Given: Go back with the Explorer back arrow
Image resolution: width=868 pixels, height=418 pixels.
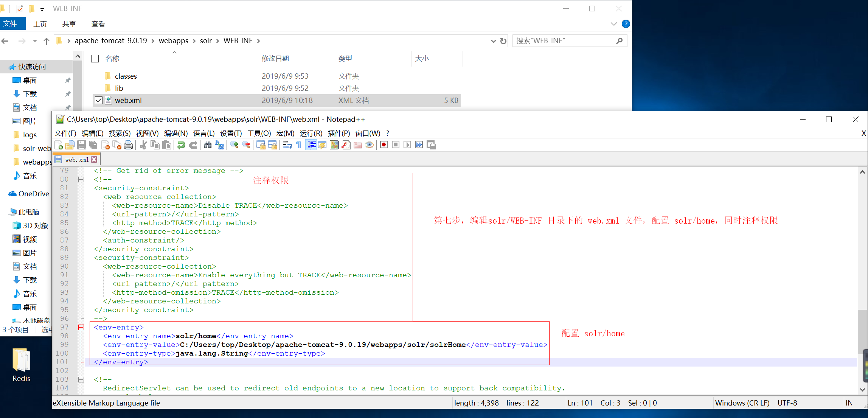Looking at the screenshot, I should pos(5,40).
